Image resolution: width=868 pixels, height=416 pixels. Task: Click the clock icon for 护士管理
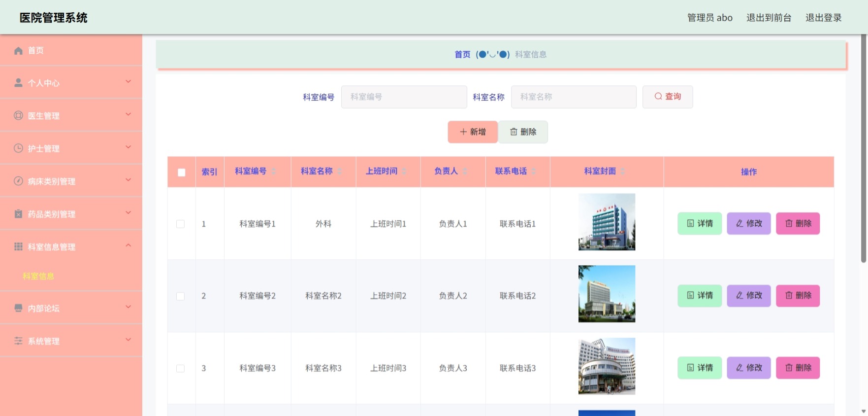(18, 148)
